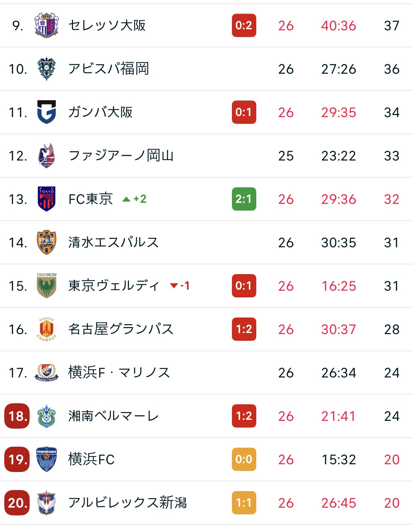413x532 pixels.
Task: Tap the Avispa Fukuoka team logo
Action: [46, 69]
